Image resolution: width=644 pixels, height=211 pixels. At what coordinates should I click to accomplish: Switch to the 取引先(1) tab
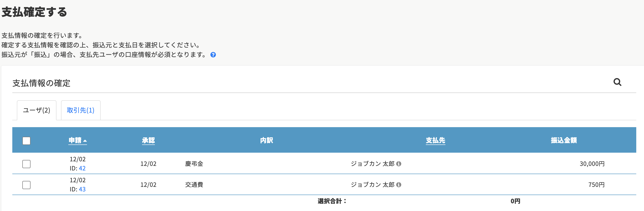pos(81,110)
